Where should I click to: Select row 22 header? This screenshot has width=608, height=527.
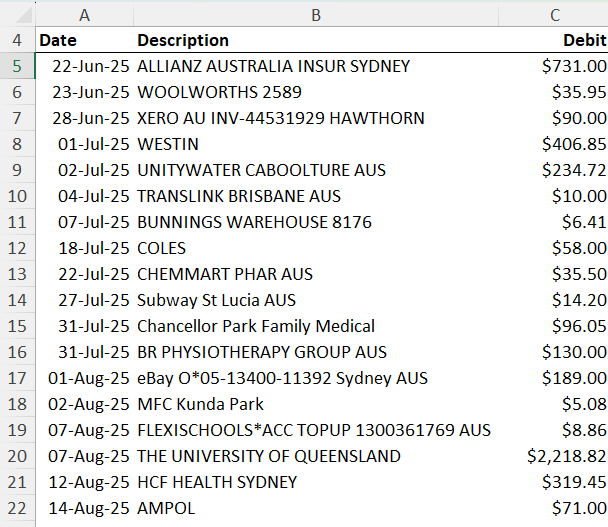coord(17,508)
